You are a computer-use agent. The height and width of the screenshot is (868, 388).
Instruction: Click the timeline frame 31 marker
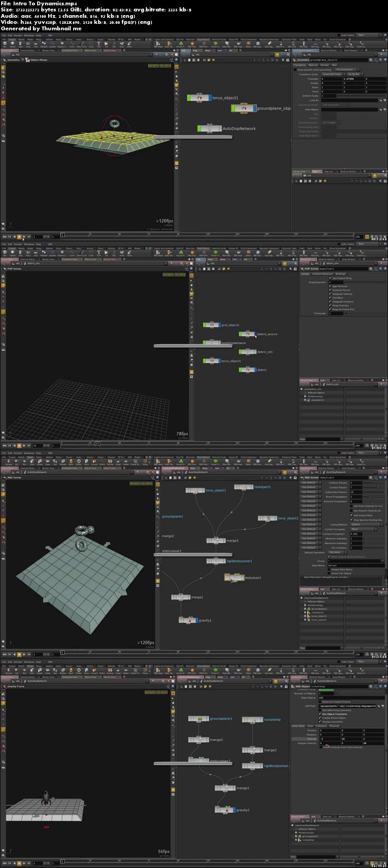tap(97, 444)
